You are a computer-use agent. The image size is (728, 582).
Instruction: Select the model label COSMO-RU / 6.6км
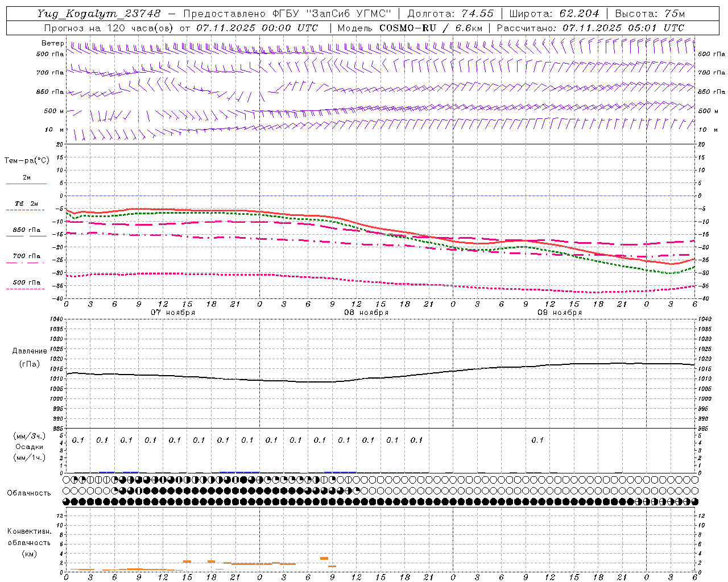pyautogui.click(x=431, y=28)
